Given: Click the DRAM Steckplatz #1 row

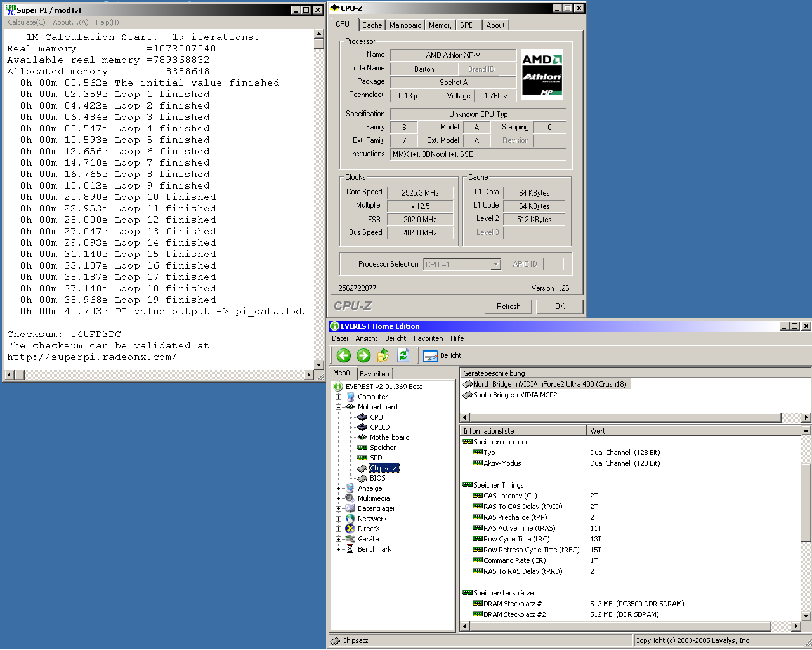Looking at the screenshot, I should pos(631,604).
